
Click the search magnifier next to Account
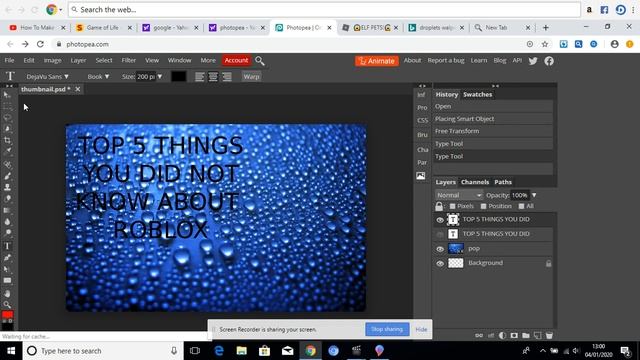tap(260, 61)
